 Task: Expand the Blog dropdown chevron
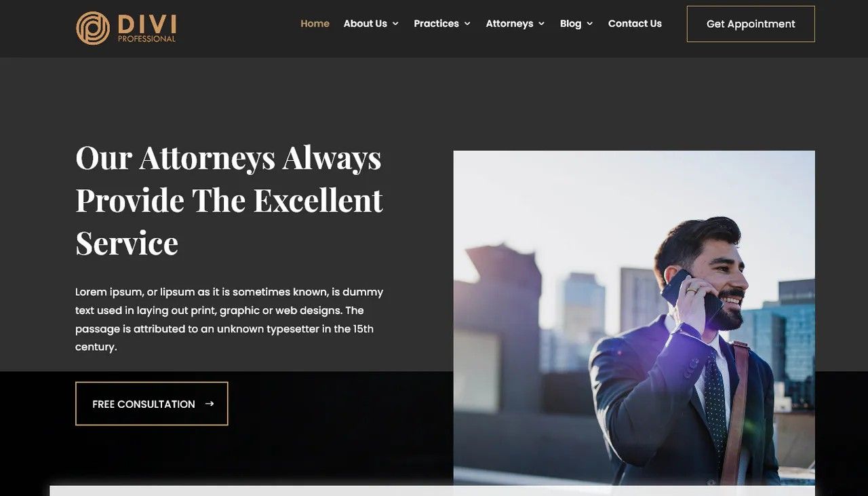(x=589, y=24)
